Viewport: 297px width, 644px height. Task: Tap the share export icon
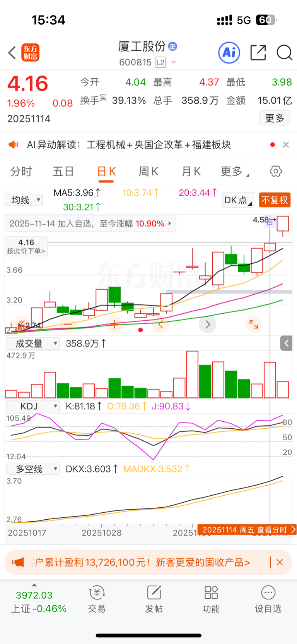[x=258, y=53]
